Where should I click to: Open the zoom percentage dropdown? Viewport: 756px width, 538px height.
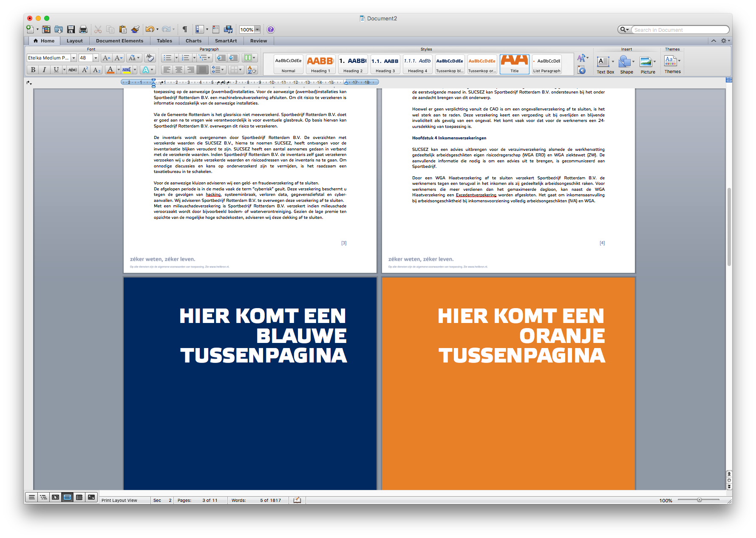257,29
